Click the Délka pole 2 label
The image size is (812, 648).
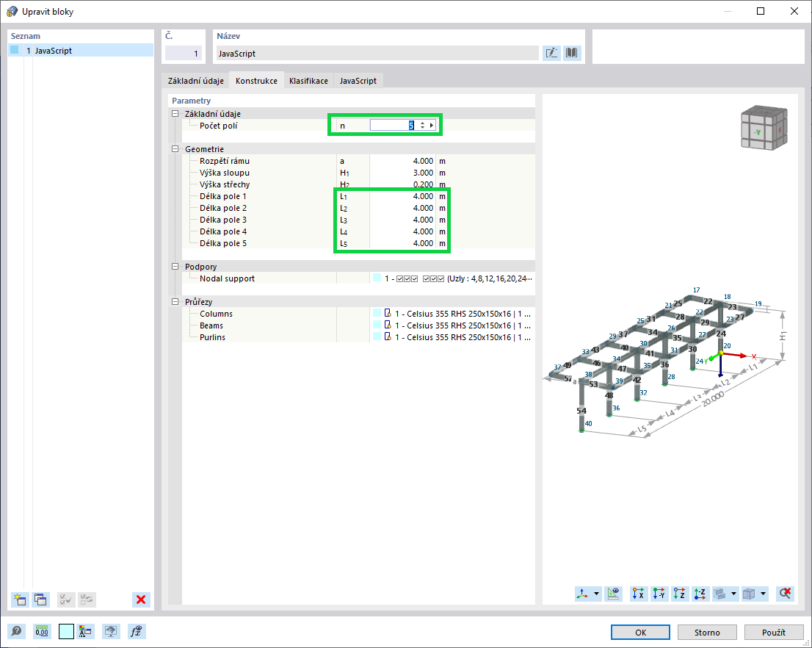coord(222,208)
